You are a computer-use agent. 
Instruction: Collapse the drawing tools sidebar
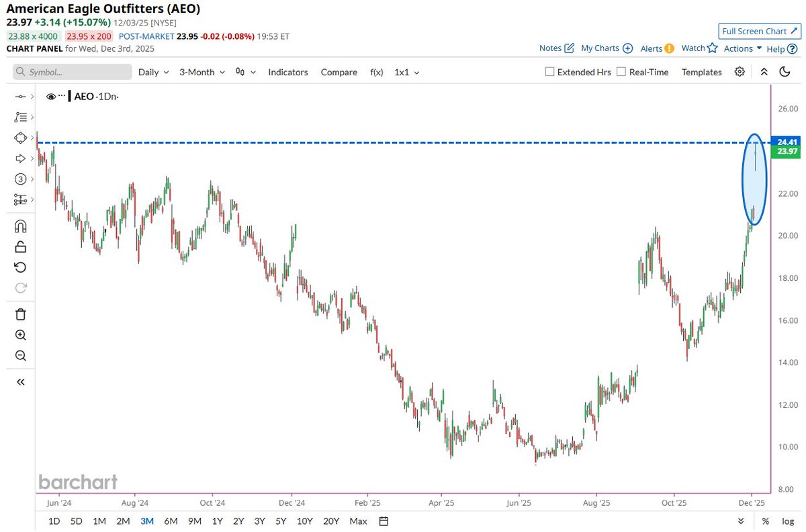[x=20, y=382]
